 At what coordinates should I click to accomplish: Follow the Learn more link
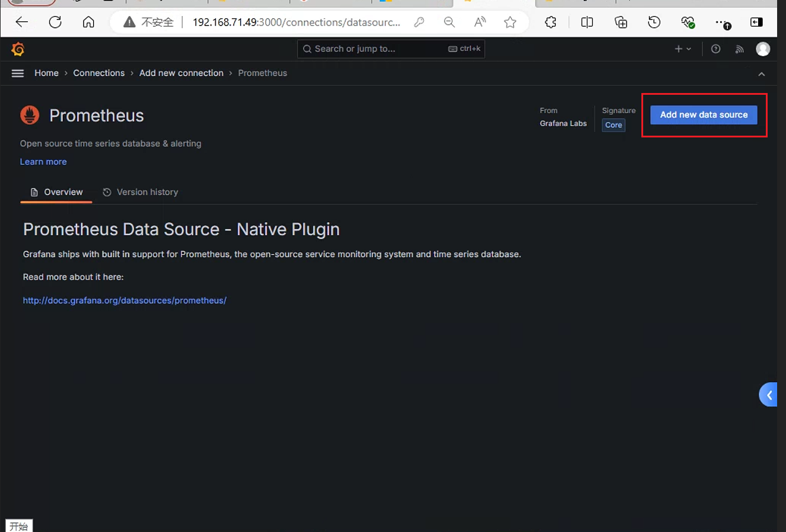coord(43,162)
